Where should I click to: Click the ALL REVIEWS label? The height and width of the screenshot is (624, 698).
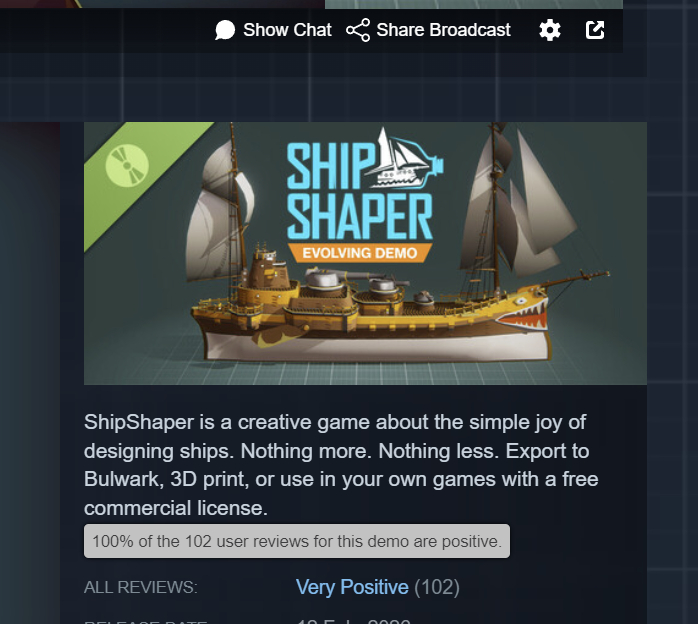[x=141, y=588]
